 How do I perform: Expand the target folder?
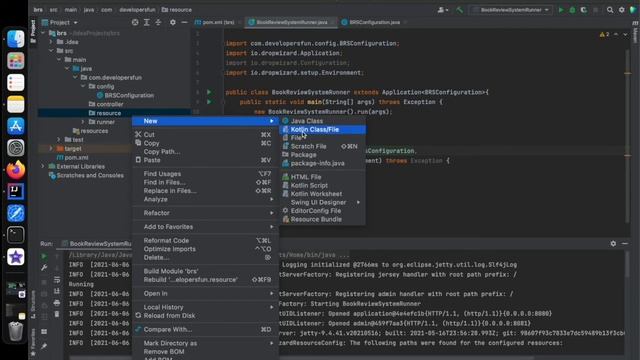[51, 149]
